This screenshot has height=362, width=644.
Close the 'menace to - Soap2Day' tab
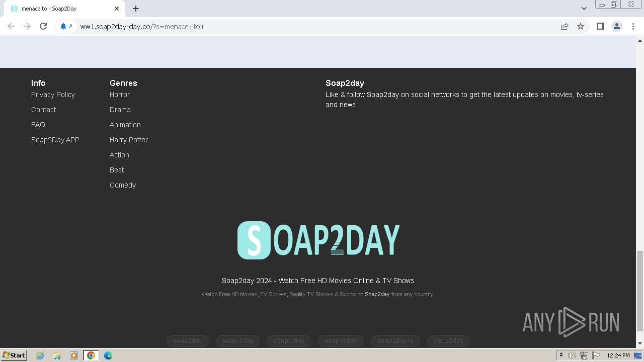(117, 9)
